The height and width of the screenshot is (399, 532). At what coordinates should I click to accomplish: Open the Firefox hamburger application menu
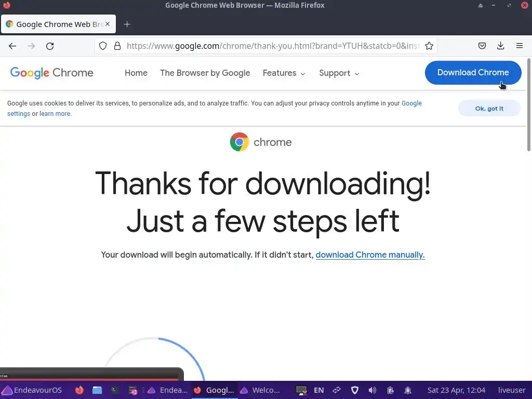click(520, 46)
